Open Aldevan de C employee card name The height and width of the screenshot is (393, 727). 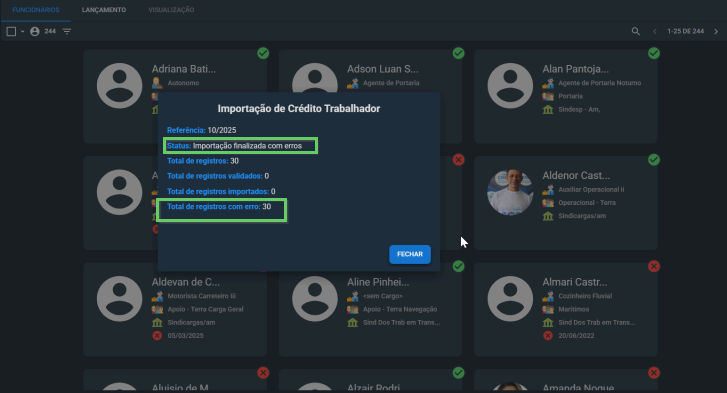pos(186,282)
